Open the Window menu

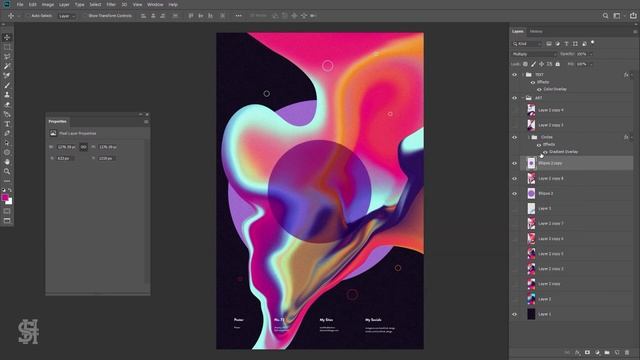[155, 4]
